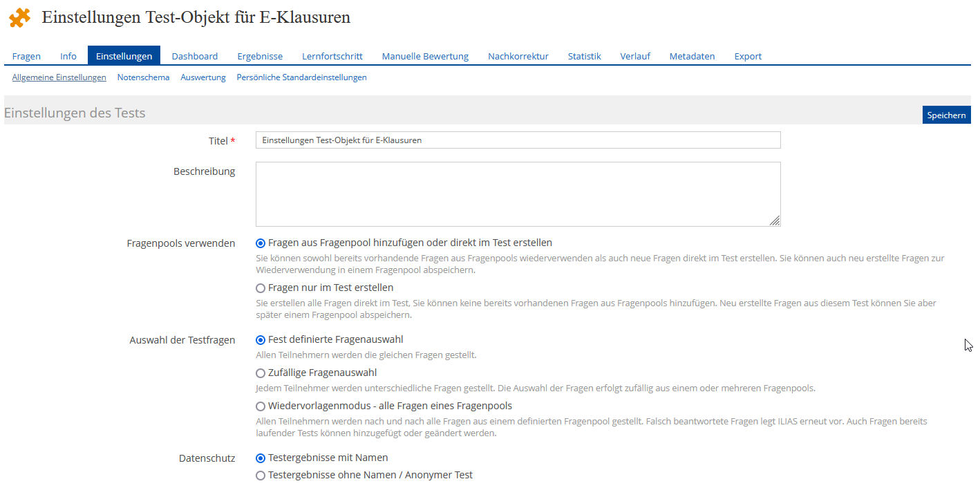Select 'Fest definierte Fragenauswahl' radio
The width and height of the screenshot is (980, 488).
pos(261,340)
